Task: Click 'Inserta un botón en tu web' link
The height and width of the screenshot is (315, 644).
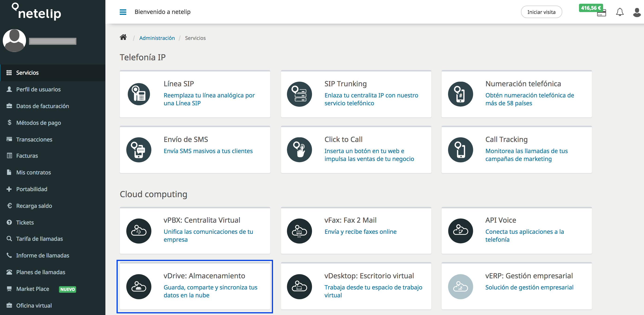Action: pyautogui.click(x=369, y=155)
